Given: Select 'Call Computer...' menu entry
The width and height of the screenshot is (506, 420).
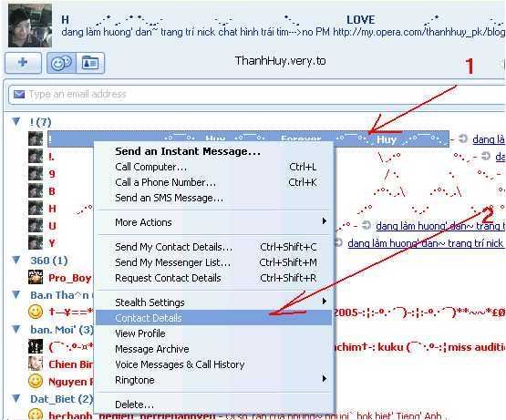Looking at the screenshot, I should pos(213,167).
